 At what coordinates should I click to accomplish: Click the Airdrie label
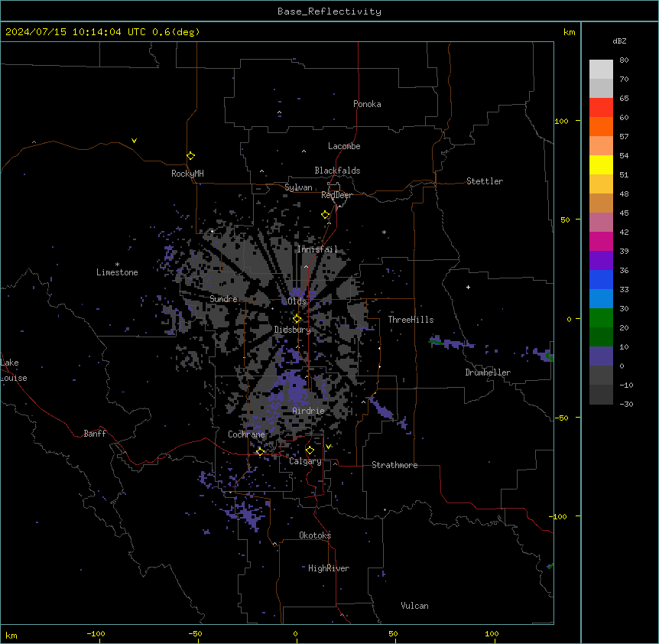[x=309, y=411]
